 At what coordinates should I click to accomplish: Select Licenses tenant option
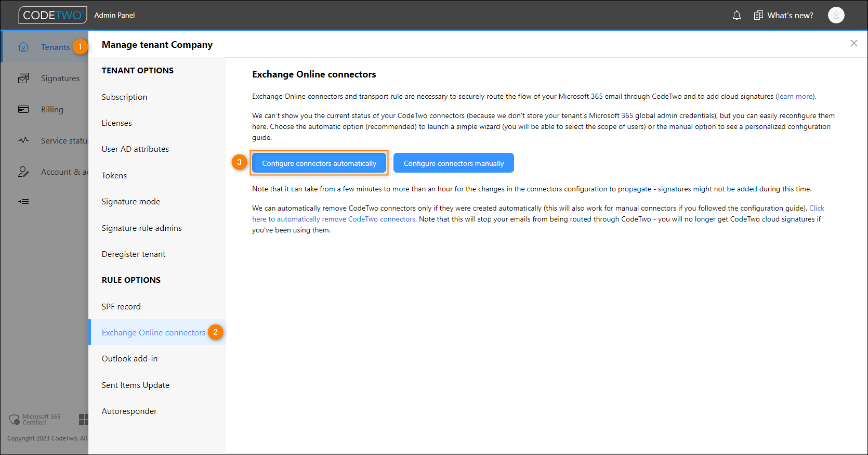point(157,123)
